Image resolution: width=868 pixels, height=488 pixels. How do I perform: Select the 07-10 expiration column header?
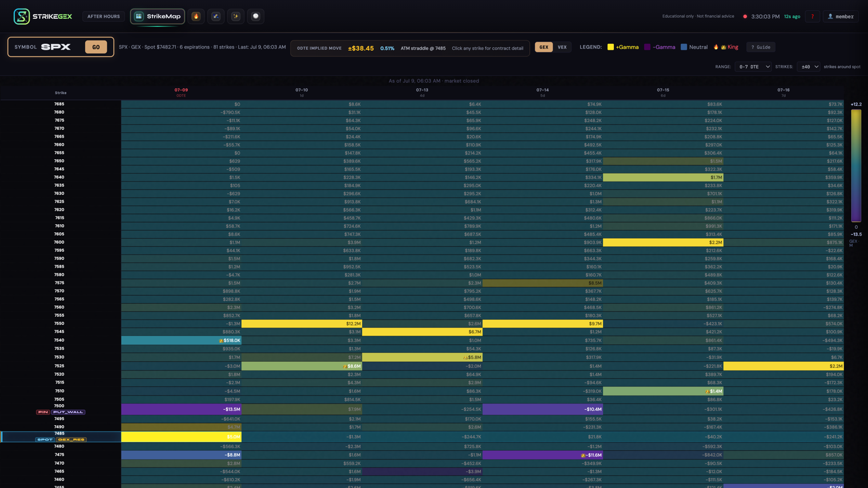coord(302,92)
